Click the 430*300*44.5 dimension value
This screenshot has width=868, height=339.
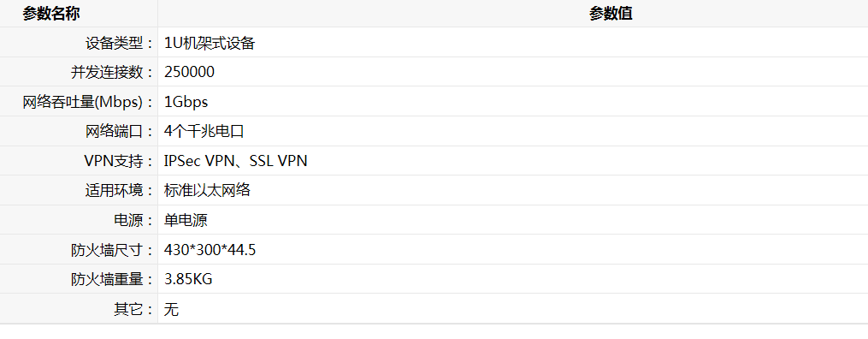click(x=210, y=250)
